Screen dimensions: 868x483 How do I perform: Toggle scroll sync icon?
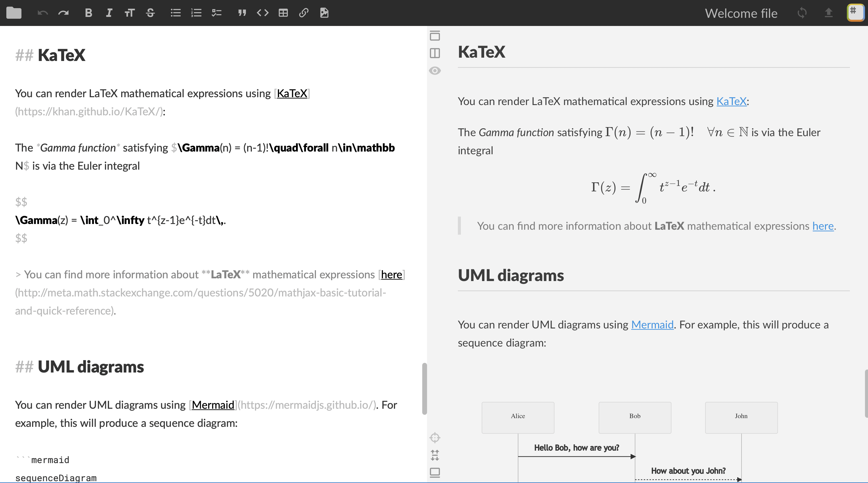[x=435, y=455]
